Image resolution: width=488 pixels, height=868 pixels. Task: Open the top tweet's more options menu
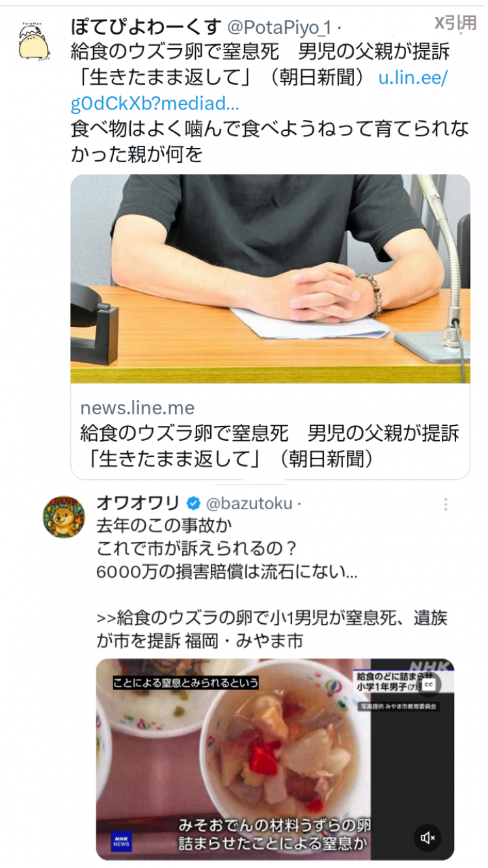click(x=462, y=27)
